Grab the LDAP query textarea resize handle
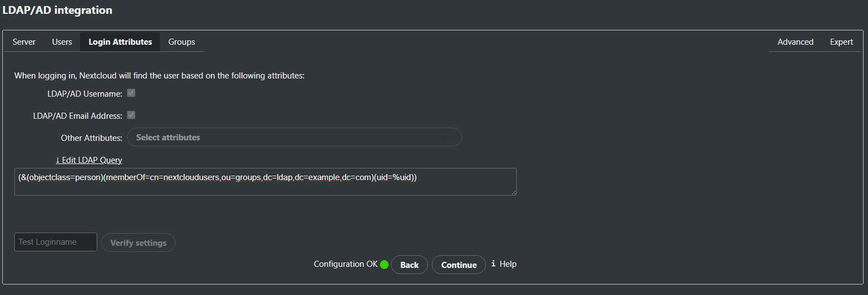The width and height of the screenshot is (868, 295). (x=514, y=192)
